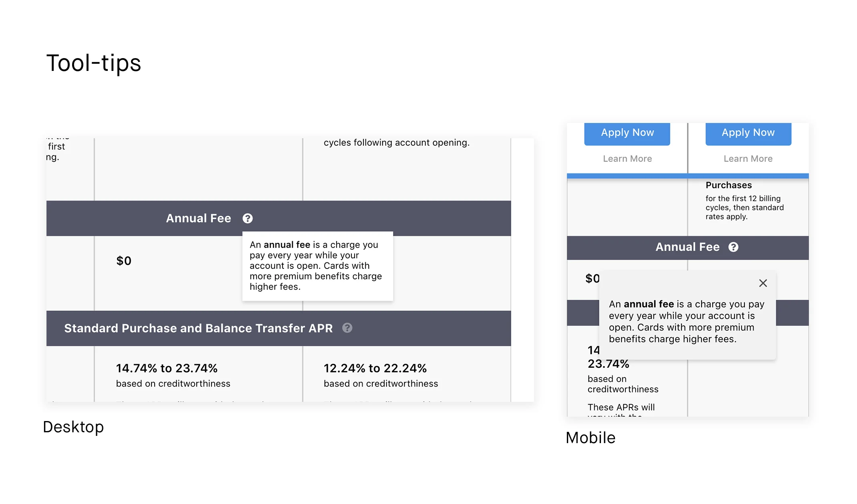This screenshot has width=857, height=504.
Task: Click help icon beside Standard Purchase APR header
Action: click(x=347, y=328)
